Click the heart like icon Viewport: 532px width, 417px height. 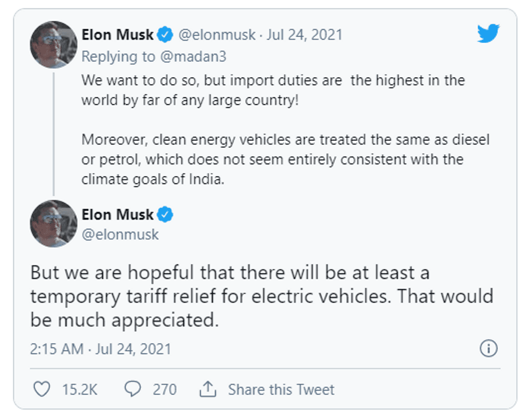pos(41,389)
